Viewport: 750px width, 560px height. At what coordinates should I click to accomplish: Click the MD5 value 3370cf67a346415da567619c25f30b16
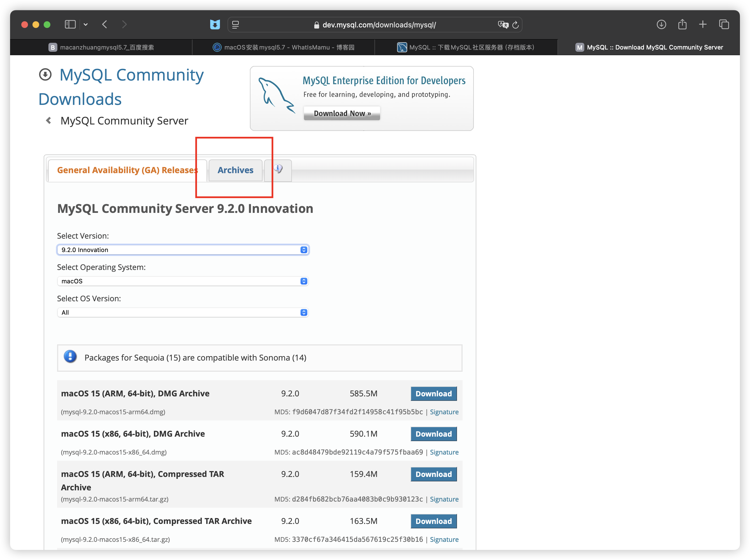358,539
